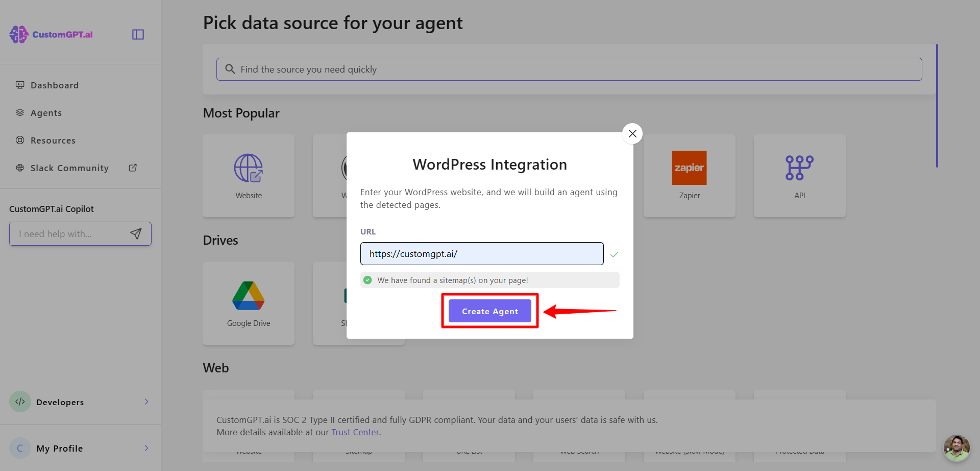Click the 'Most Popular' heading
This screenshot has height=471, width=980.
pyautogui.click(x=241, y=113)
